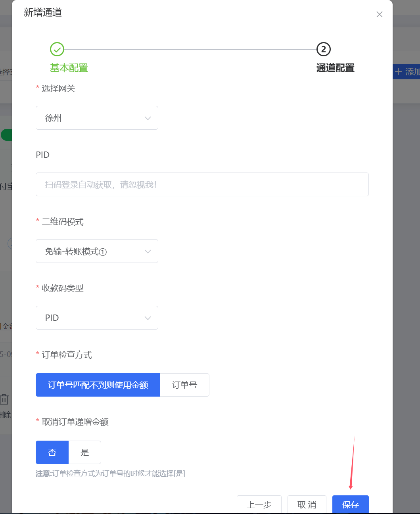
Task: Choose 订单号 as order check method
Action: [x=184, y=385]
